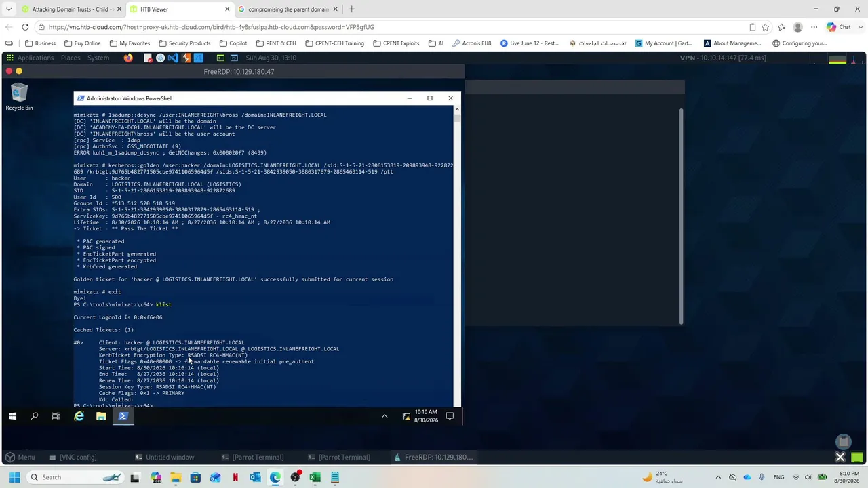Open Outlook from host taskbar
Image resolution: width=868 pixels, height=488 pixels.
click(x=255, y=477)
